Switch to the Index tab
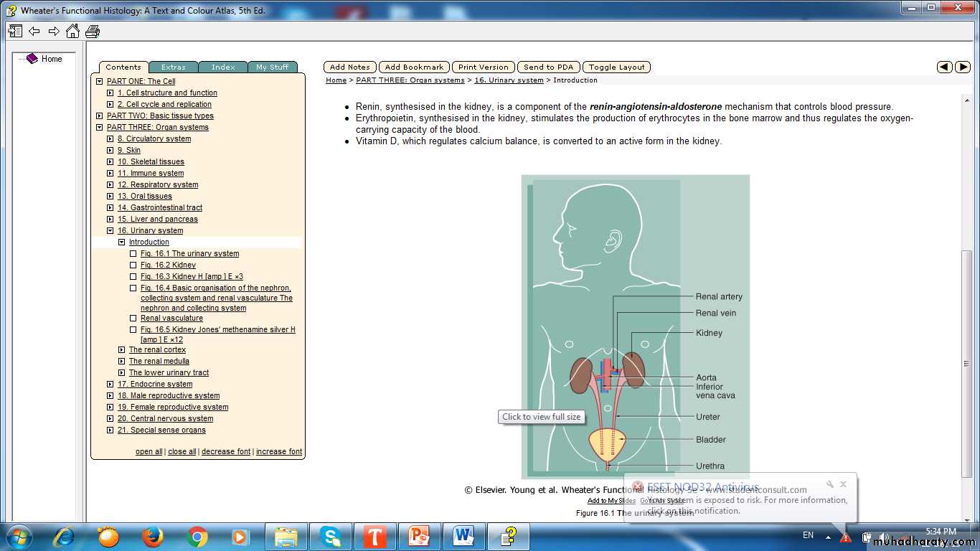Viewport: 980px width, 551px height. coord(223,67)
